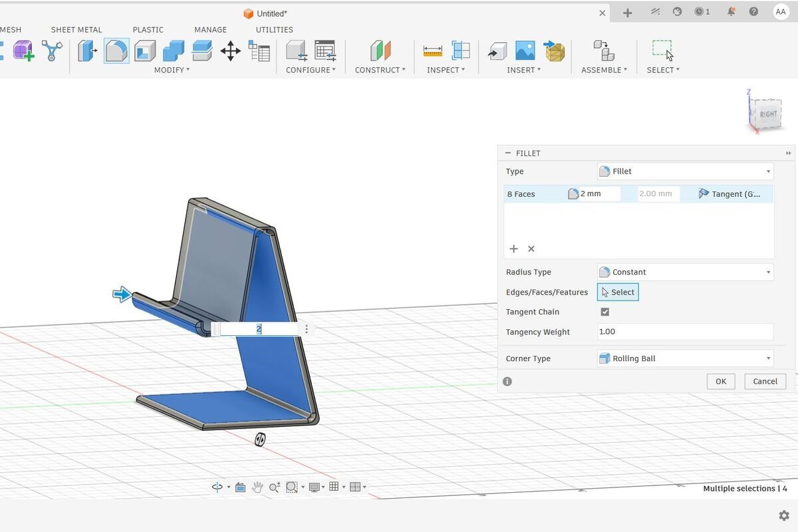Image resolution: width=798 pixels, height=532 pixels.
Task: Select the Create Form purple tool
Action: pos(23,51)
